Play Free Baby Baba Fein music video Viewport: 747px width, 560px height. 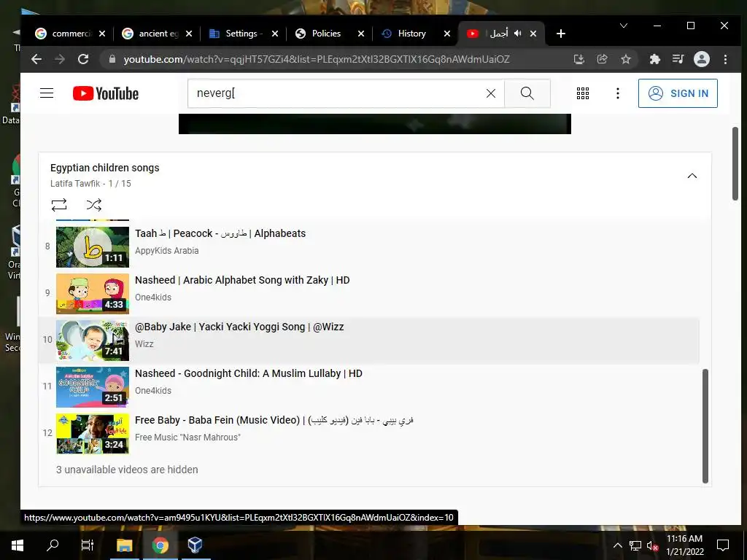coord(274,420)
